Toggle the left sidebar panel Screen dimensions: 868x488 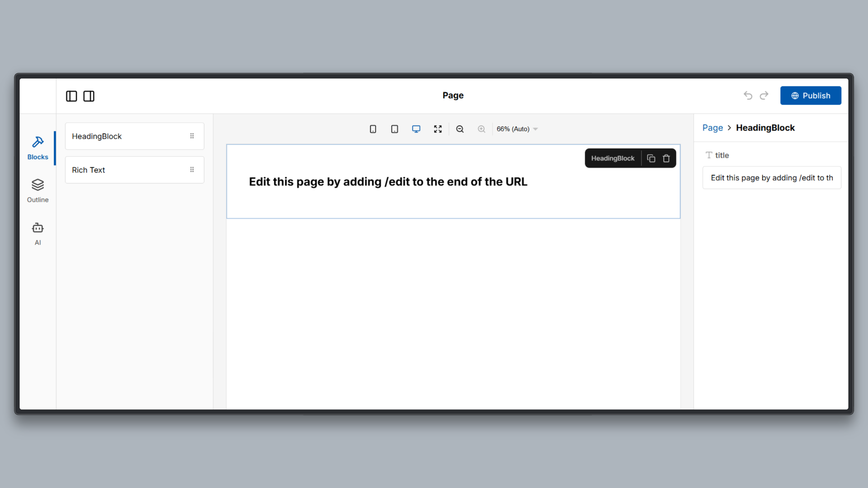coord(71,96)
